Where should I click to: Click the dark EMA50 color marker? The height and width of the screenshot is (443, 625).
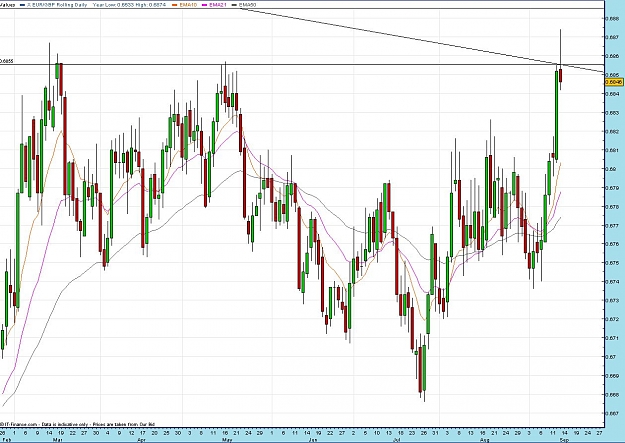234,5
